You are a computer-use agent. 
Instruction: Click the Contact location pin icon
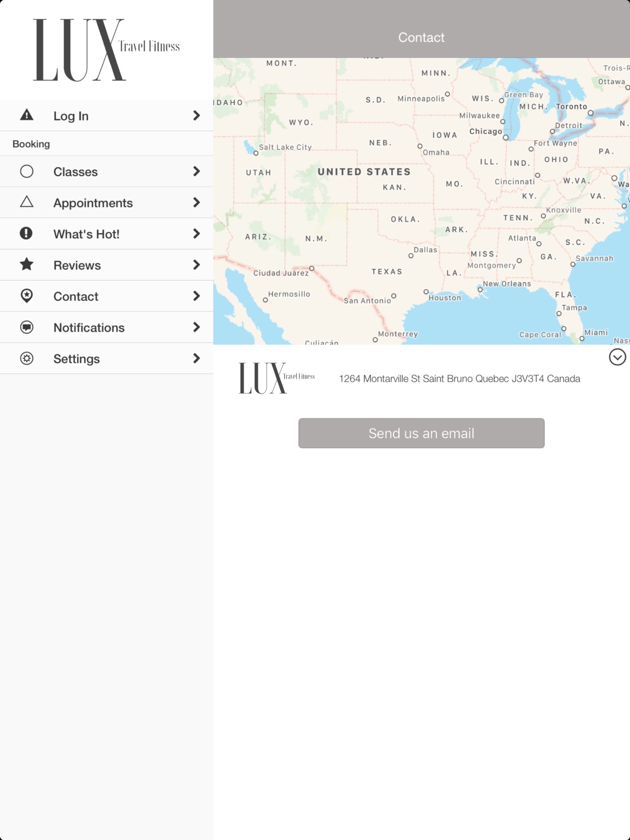pyautogui.click(x=26, y=296)
